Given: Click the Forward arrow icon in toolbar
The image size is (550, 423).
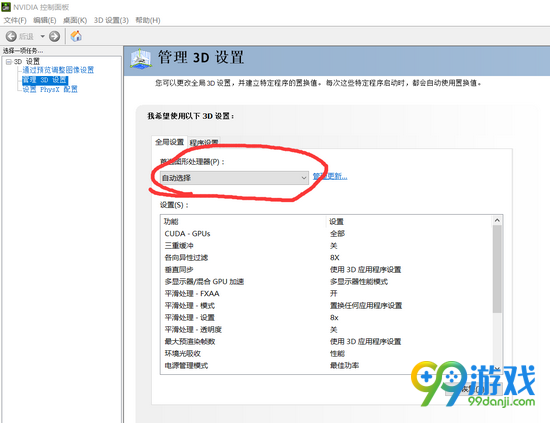Looking at the screenshot, I should point(54,36).
